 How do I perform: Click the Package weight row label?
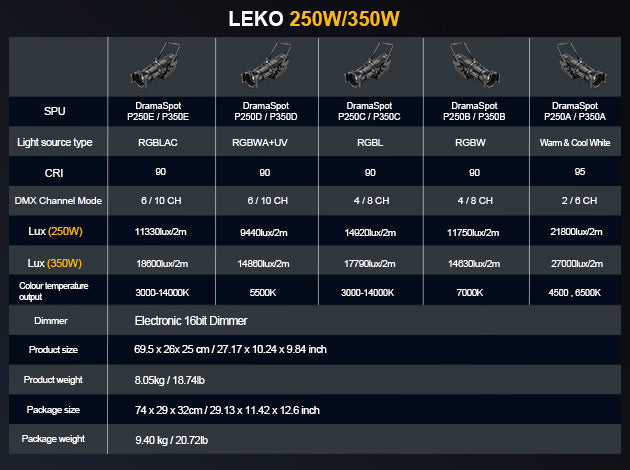click(56, 439)
